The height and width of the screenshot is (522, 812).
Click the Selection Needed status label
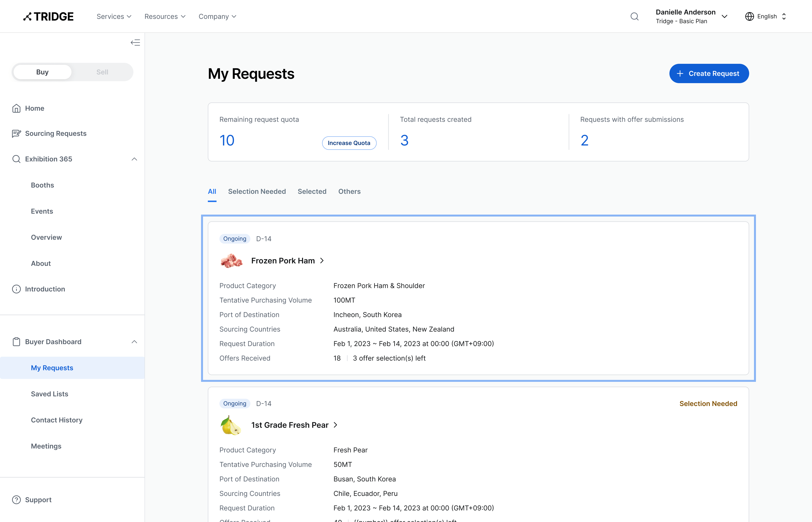click(x=708, y=404)
